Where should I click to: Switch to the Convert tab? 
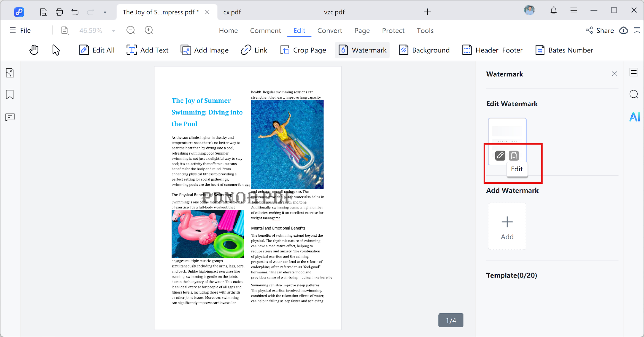click(x=329, y=31)
